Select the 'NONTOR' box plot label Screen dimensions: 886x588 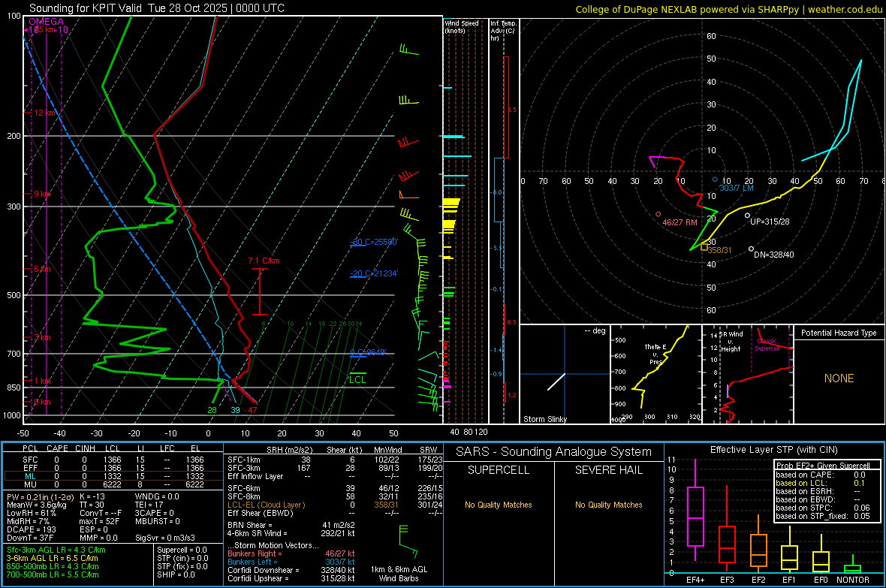(853, 580)
